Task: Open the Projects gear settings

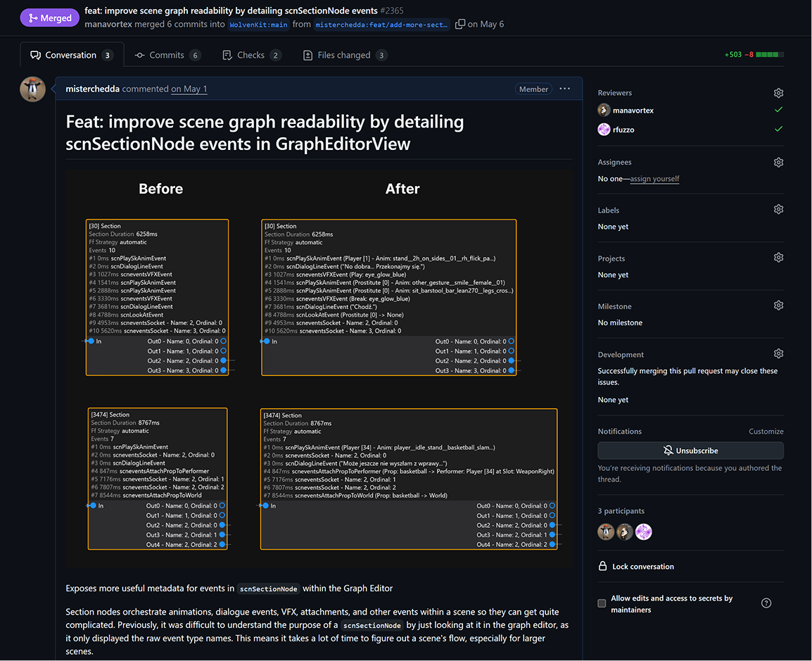Action: tap(778, 258)
